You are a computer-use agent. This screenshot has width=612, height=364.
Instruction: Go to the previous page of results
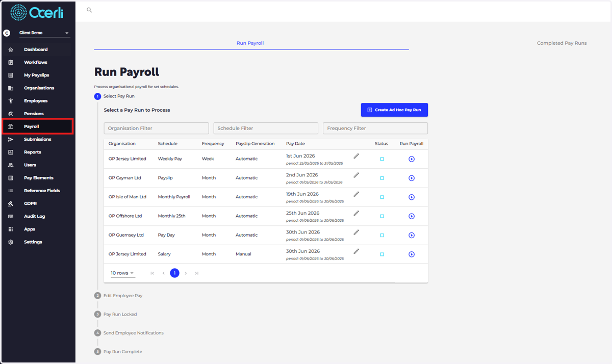click(163, 273)
